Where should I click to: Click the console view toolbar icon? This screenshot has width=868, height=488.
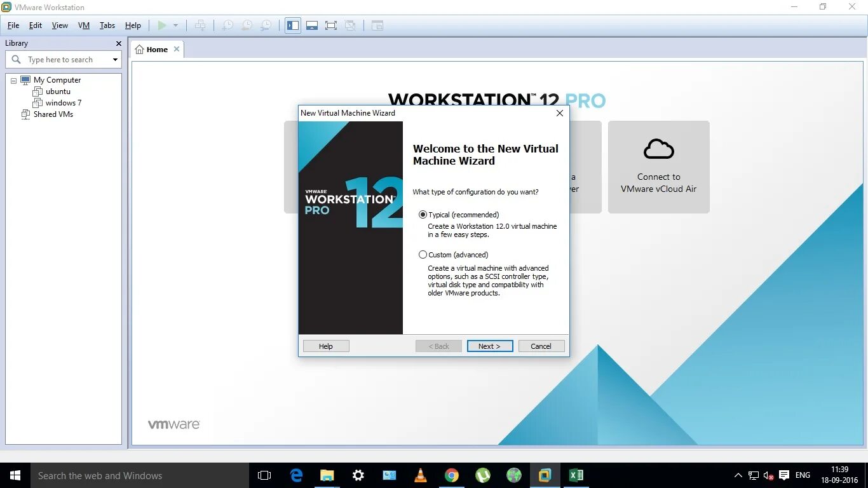pos(377,25)
